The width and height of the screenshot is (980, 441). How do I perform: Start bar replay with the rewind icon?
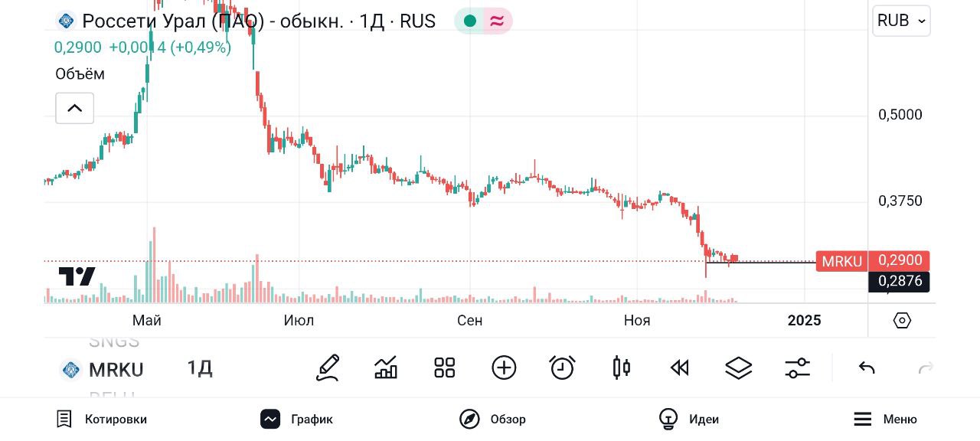point(680,368)
